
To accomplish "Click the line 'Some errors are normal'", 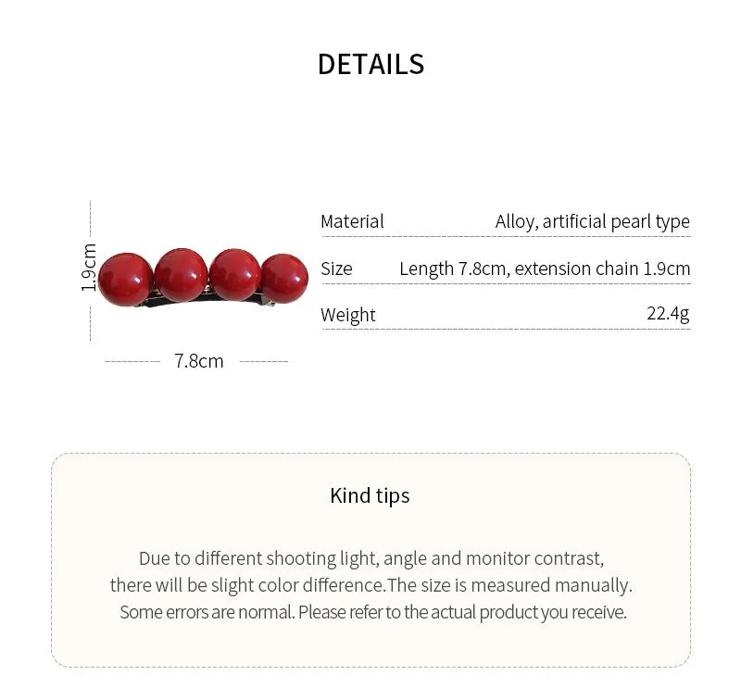I will [x=370, y=612].
